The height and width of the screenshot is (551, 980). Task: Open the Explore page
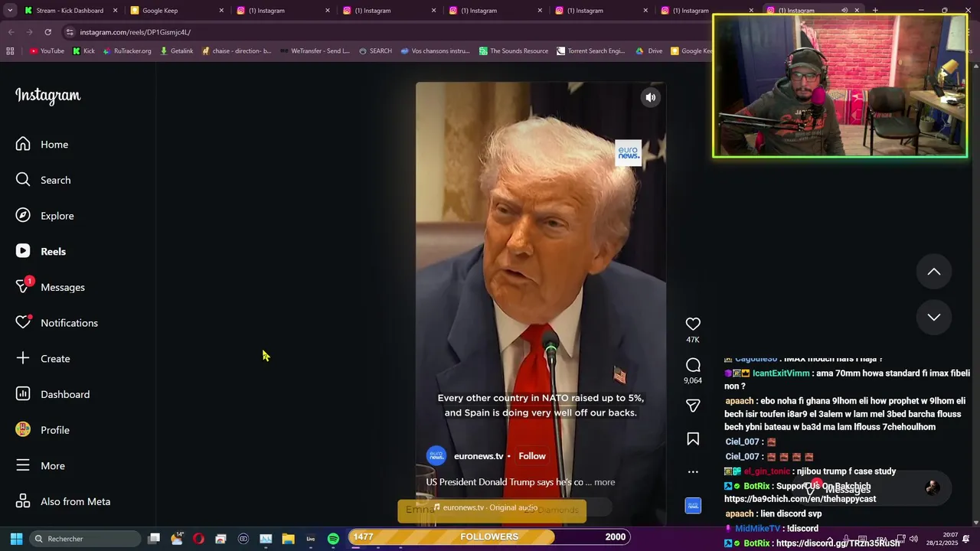click(45, 216)
